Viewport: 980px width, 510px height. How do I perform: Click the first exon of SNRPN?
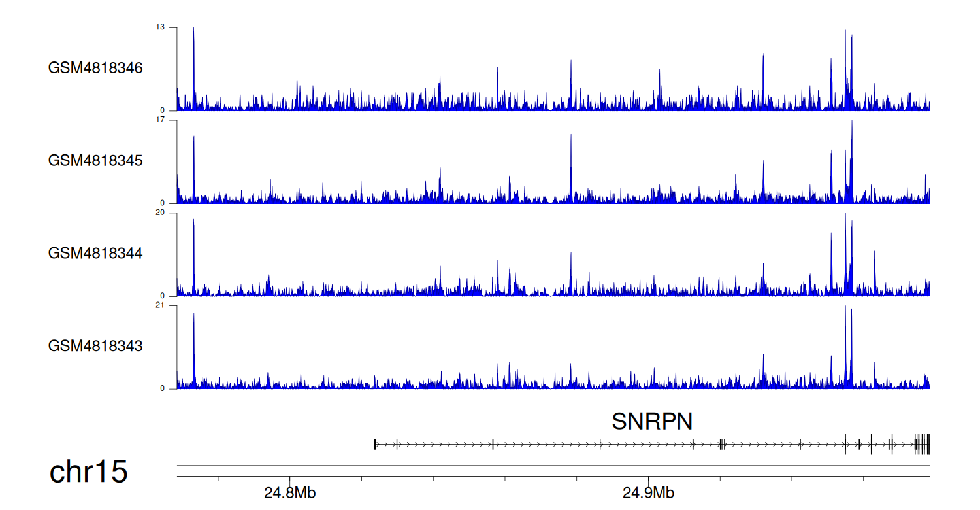(375, 445)
